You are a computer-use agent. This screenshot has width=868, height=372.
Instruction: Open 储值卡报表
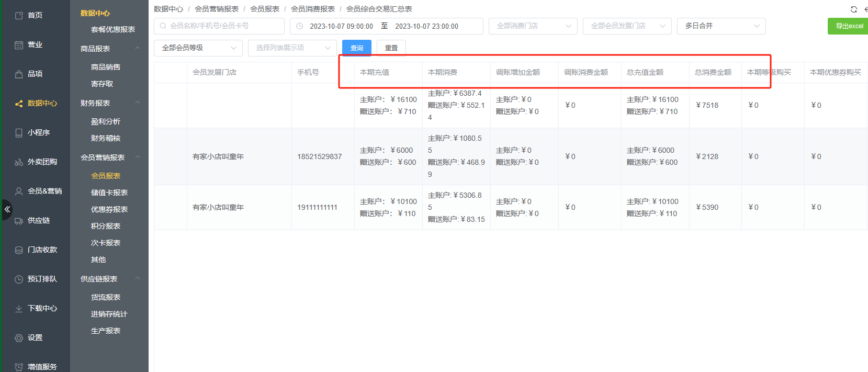[x=109, y=193]
